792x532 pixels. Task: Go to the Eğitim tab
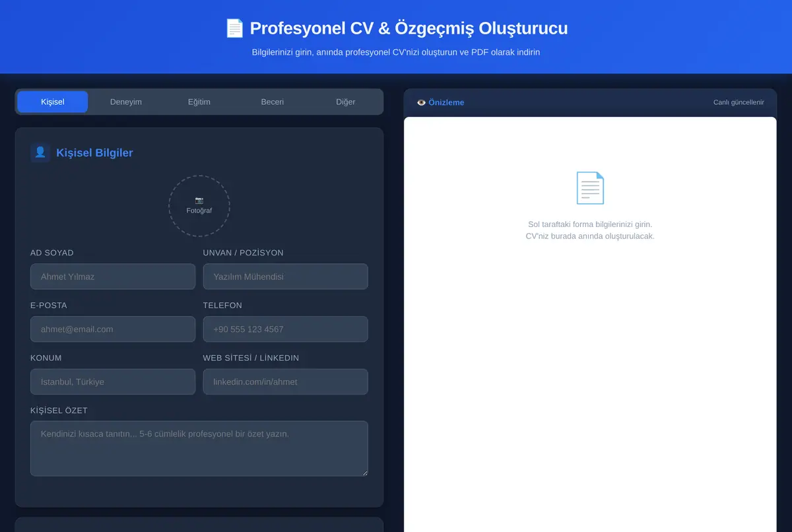coord(199,102)
